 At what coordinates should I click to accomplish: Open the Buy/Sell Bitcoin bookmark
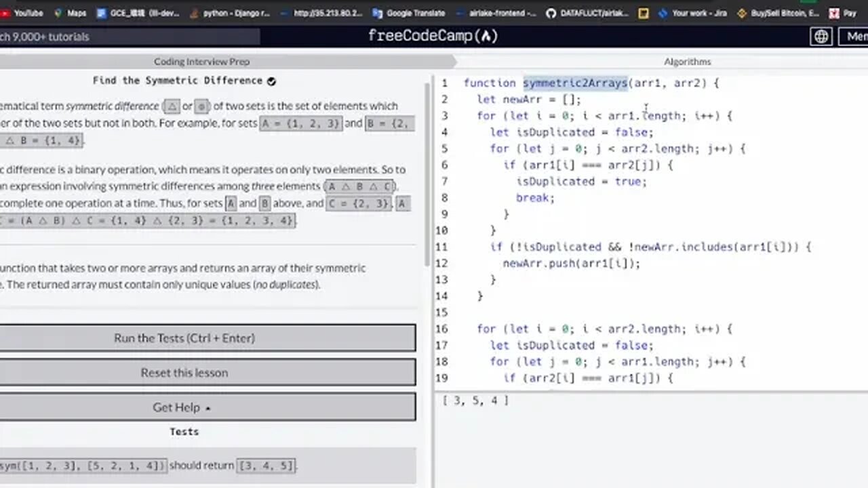tap(778, 13)
